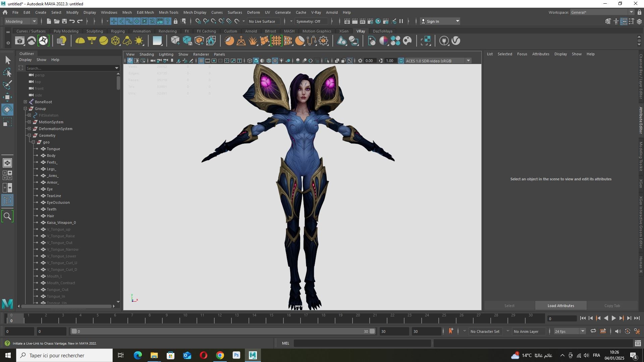Click the Chaos V logo shelf icon
The image size is (644, 362).
[456, 41]
